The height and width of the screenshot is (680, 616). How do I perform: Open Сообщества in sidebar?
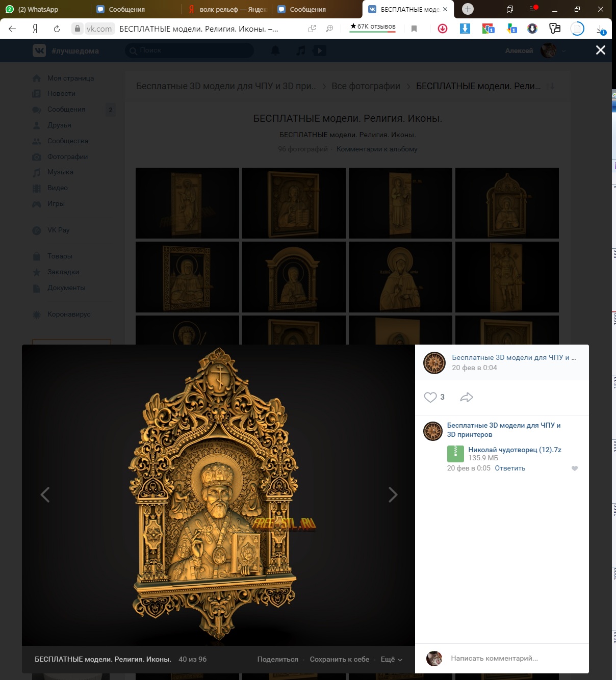pyautogui.click(x=68, y=141)
